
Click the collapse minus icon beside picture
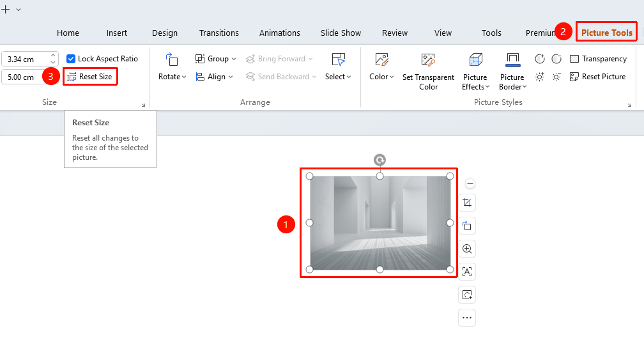470,183
